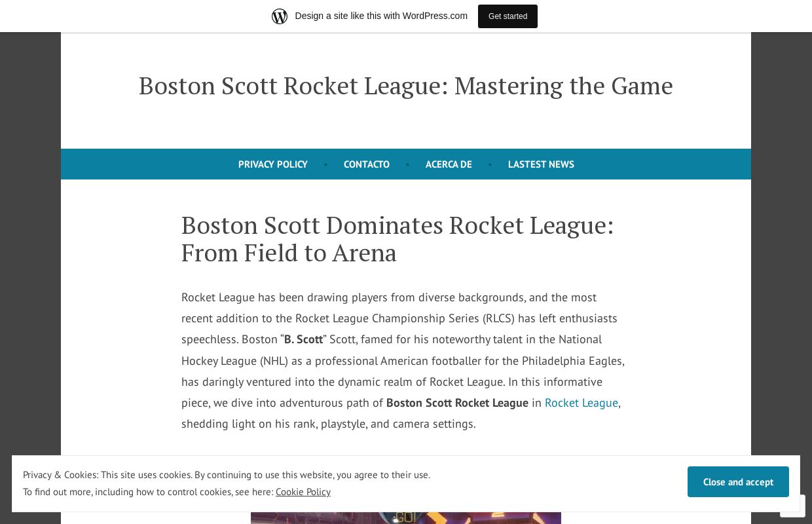The image size is (812, 524).
Task: Select the bolded B. Scott text
Action: 303,339
